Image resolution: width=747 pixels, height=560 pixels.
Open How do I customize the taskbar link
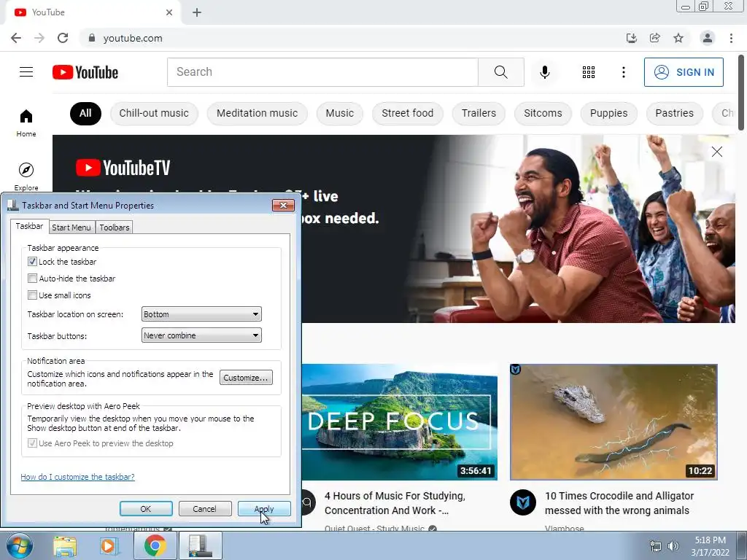77,477
